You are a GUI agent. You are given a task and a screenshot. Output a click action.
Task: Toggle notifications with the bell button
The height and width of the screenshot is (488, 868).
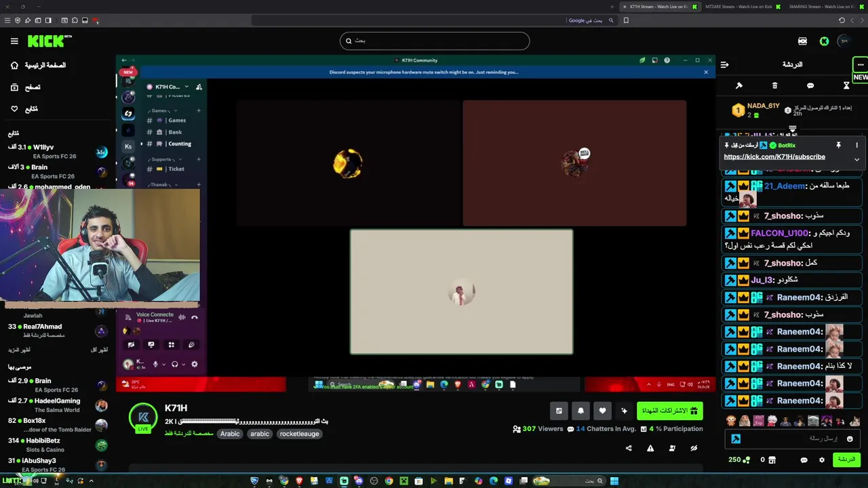click(x=580, y=411)
